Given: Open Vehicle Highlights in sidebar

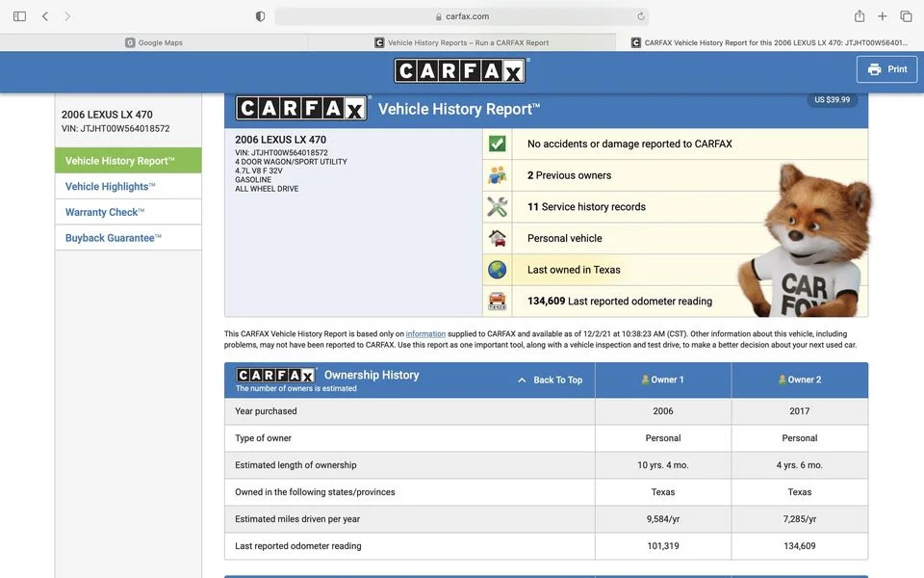Looking at the screenshot, I should [128, 186].
